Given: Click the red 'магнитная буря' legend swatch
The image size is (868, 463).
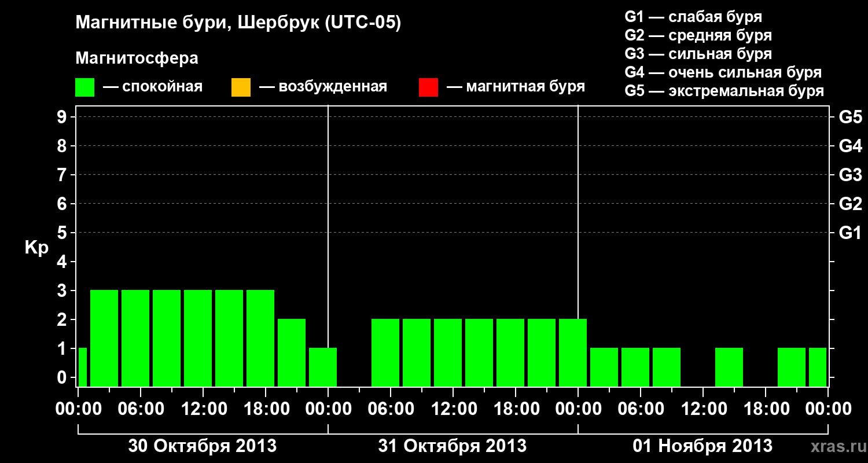Looking at the screenshot, I should [428, 87].
